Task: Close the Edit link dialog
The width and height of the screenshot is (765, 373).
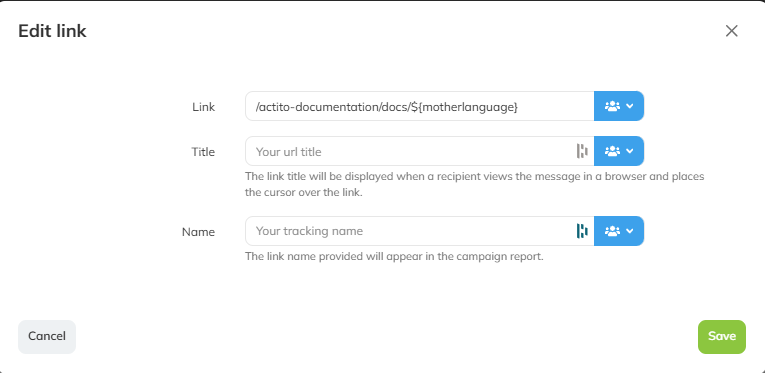Action: [x=731, y=31]
